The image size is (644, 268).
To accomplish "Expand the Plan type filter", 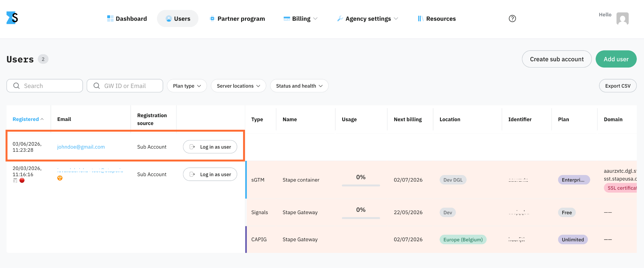I will 187,86.
